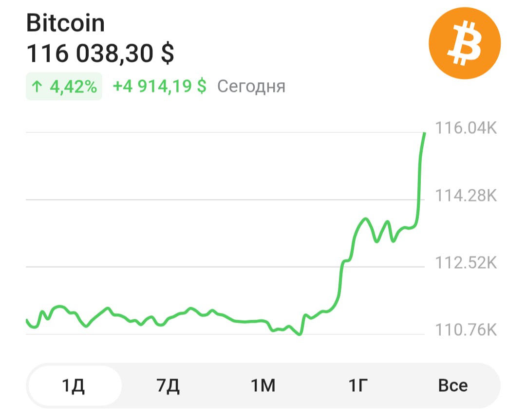Click the chart hump just below 114.28K
Viewport: 526px width, 420px height.
click(x=364, y=219)
